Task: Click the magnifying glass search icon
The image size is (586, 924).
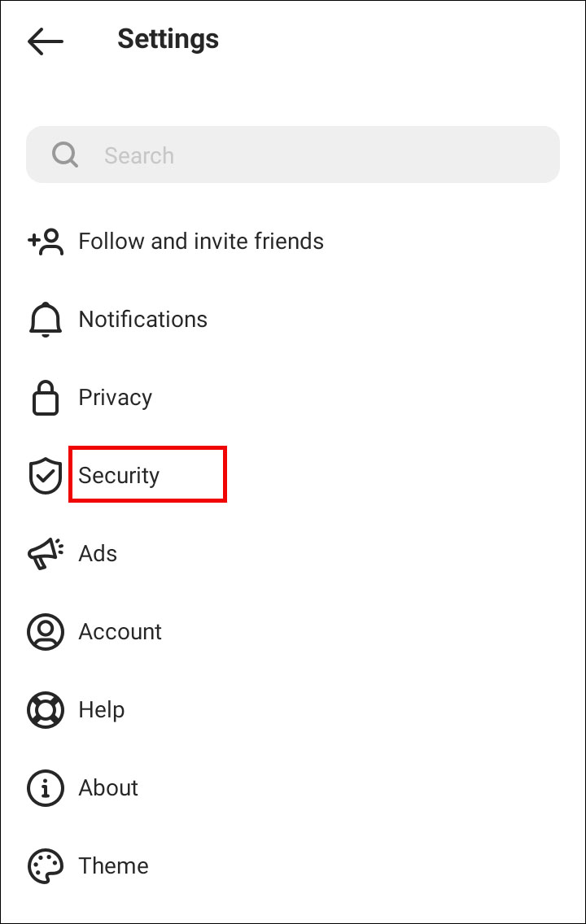Action: 65,155
